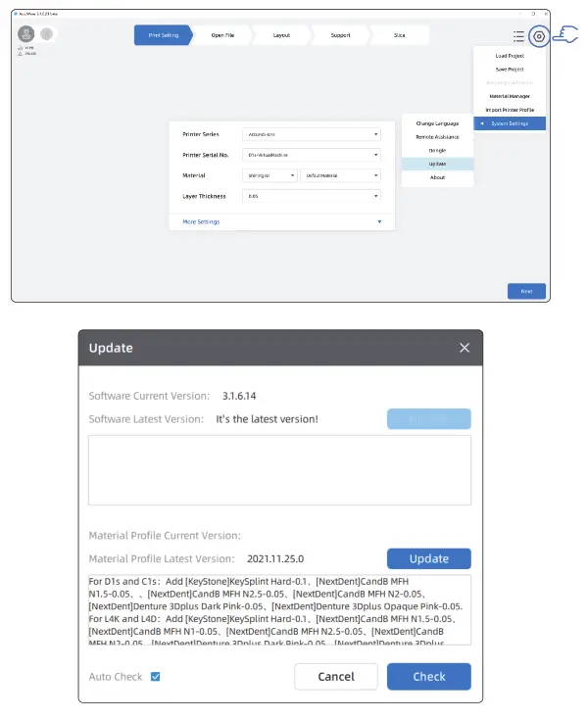This screenshot has height=719, width=588.
Task: Click Cancel in the Update dialog
Action: (336, 676)
